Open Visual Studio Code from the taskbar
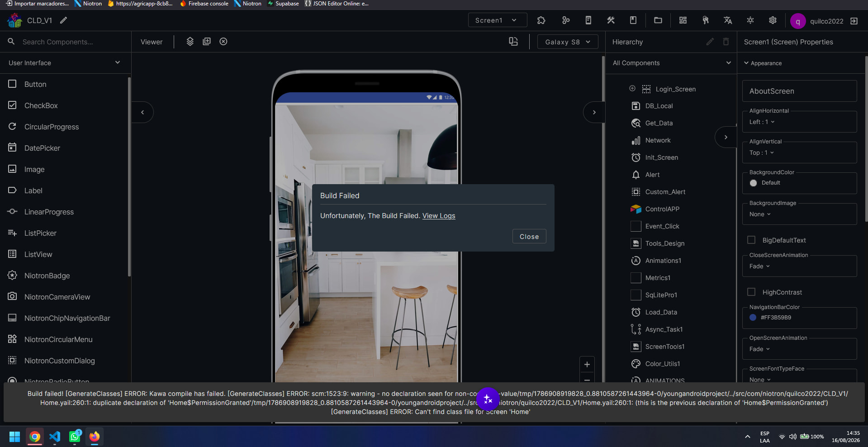Screen dimensions: 868x447 [55, 437]
